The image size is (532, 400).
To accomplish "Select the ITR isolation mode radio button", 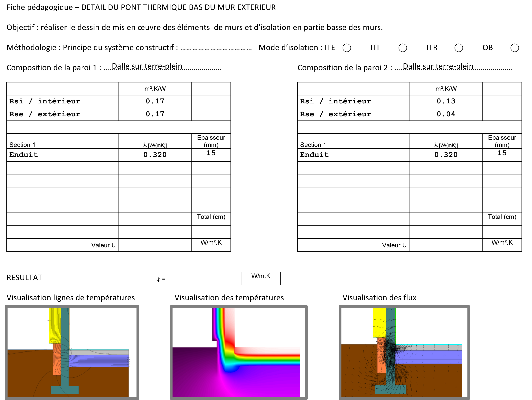I will point(459,48).
